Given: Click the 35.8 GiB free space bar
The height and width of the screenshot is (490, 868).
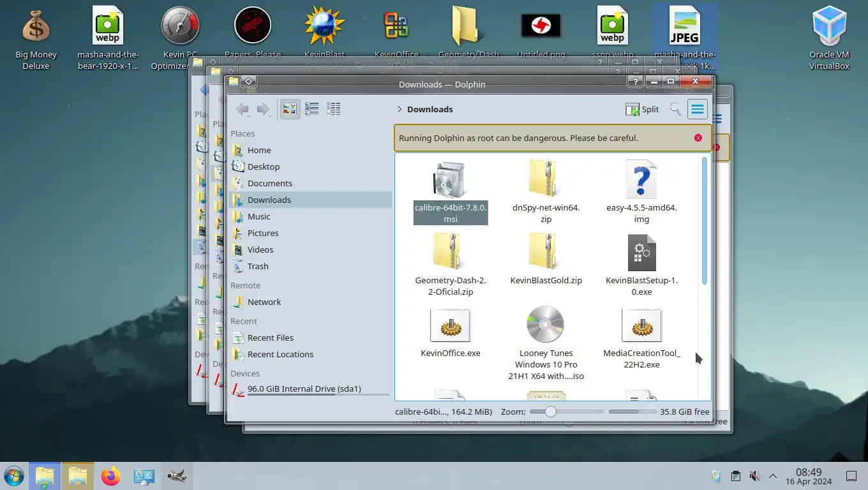Looking at the screenshot, I should 632,412.
